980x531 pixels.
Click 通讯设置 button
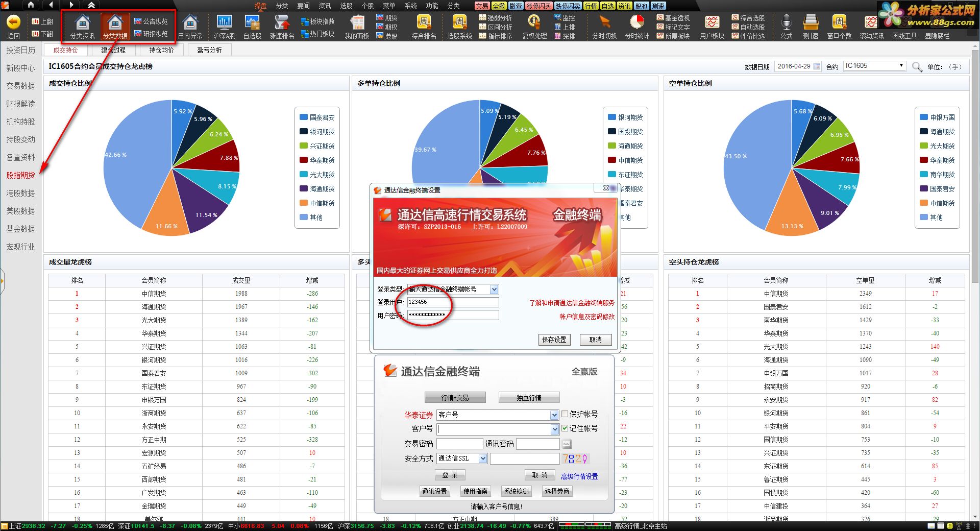(434, 491)
